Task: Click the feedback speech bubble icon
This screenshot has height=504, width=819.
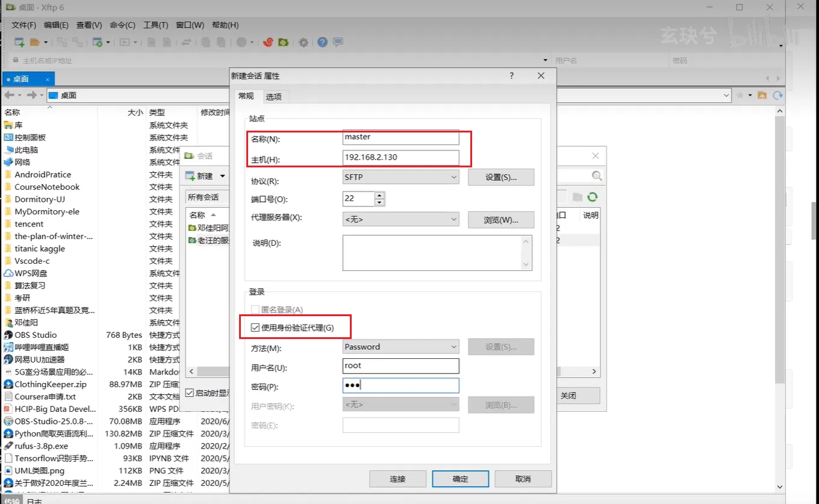Action: tap(338, 42)
